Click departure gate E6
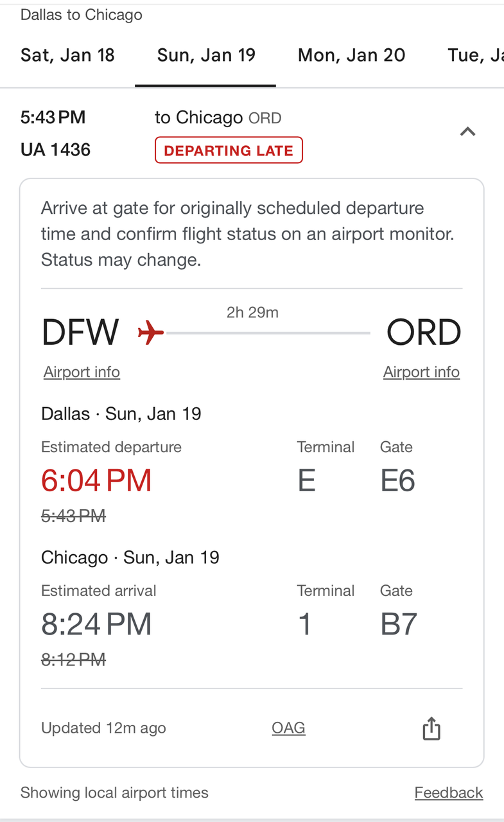The image size is (504, 822). click(398, 480)
